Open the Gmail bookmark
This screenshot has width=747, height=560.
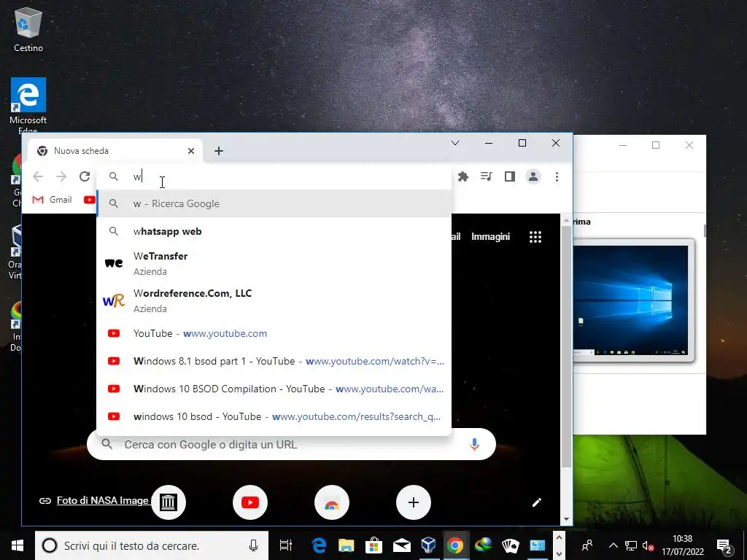click(x=52, y=200)
